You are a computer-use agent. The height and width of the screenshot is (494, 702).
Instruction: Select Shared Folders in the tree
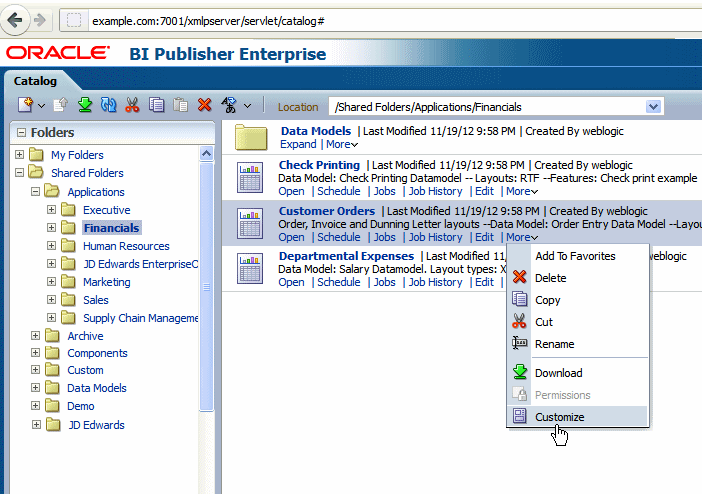click(87, 173)
